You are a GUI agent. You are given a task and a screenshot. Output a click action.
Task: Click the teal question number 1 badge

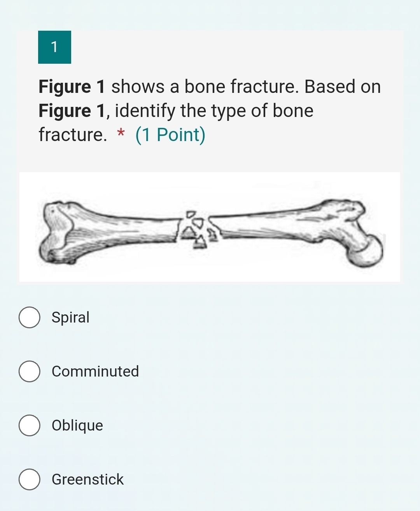coord(54,47)
